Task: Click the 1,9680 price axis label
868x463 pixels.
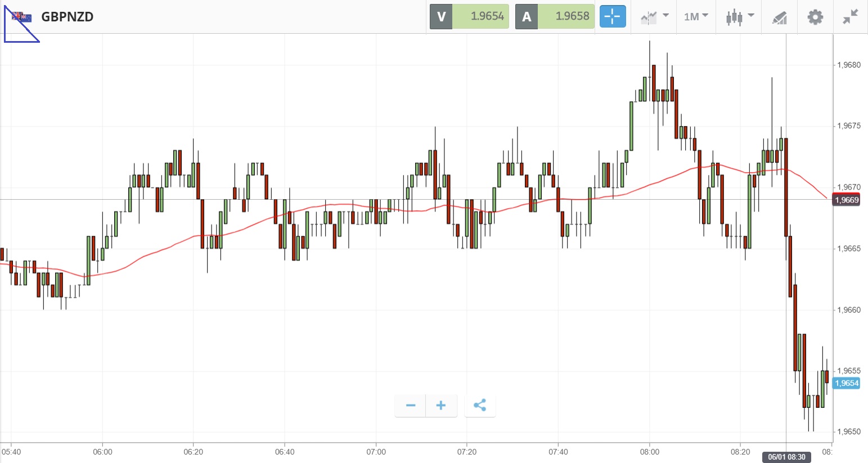Action: (849, 65)
